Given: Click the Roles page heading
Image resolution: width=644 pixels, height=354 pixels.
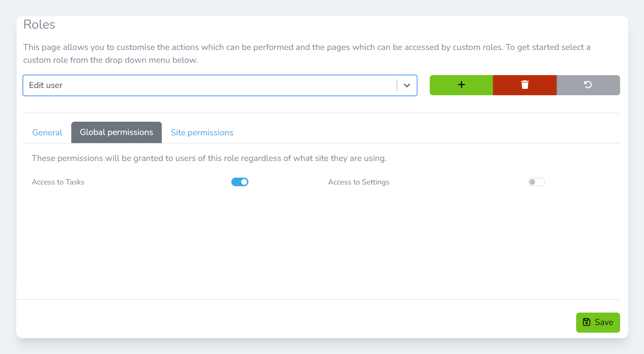Looking at the screenshot, I should click(x=39, y=25).
